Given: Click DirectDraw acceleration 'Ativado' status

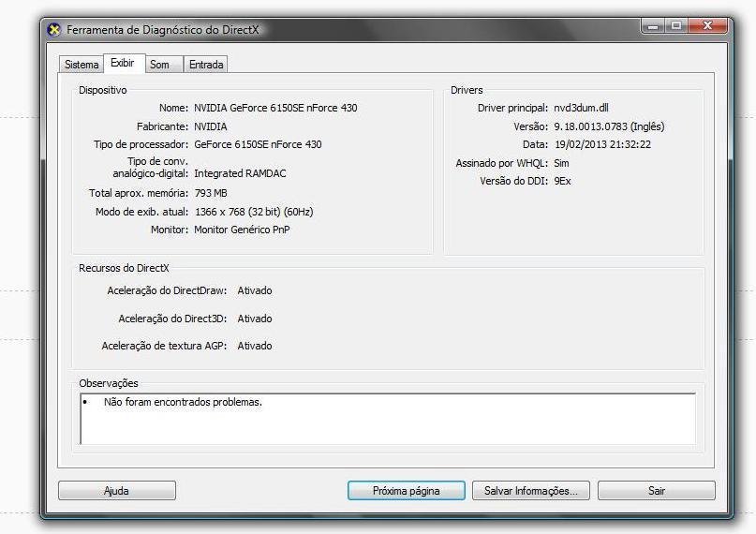Looking at the screenshot, I should coord(255,290).
